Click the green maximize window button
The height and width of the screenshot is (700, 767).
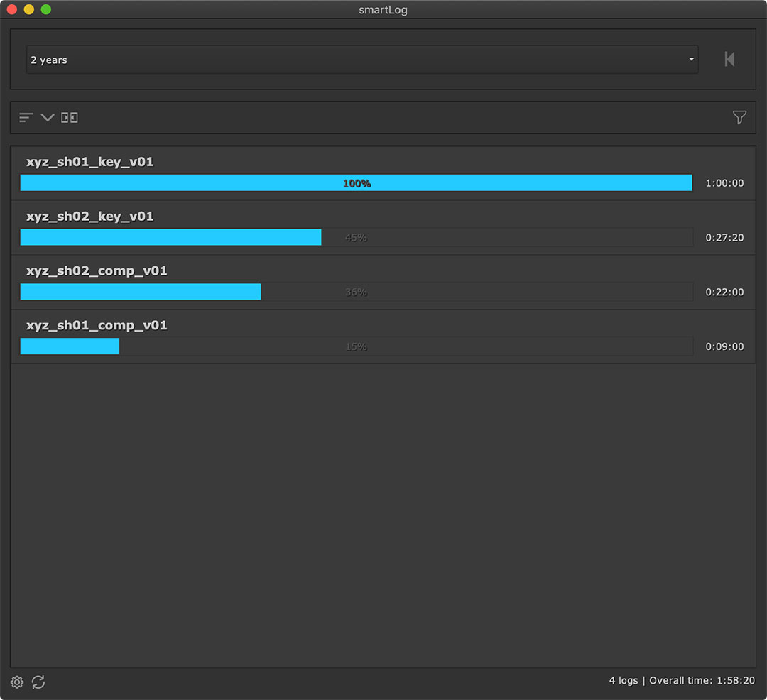click(46, 10)
